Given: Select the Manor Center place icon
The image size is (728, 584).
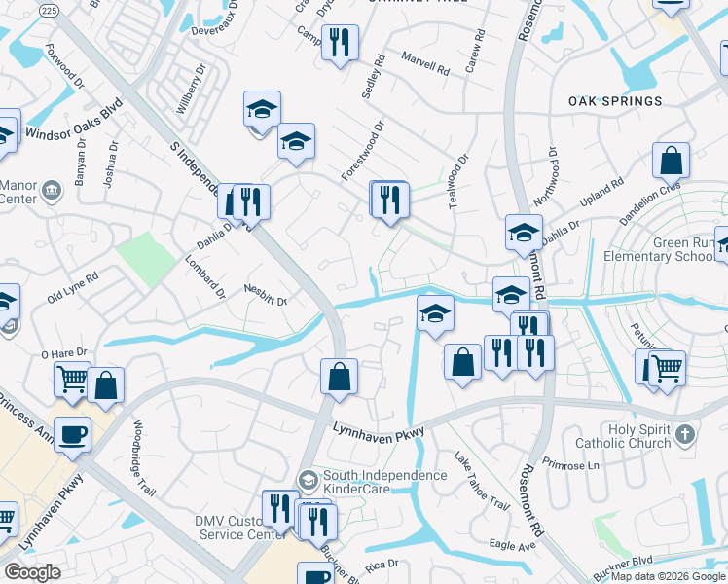Looking at the screenshot, I should coord(52,191).
